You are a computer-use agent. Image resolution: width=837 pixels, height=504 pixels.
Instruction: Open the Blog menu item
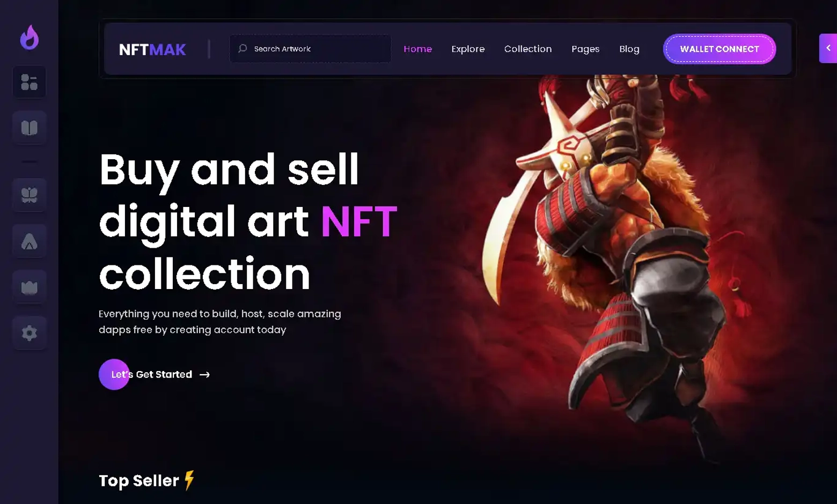click(629, 49)
